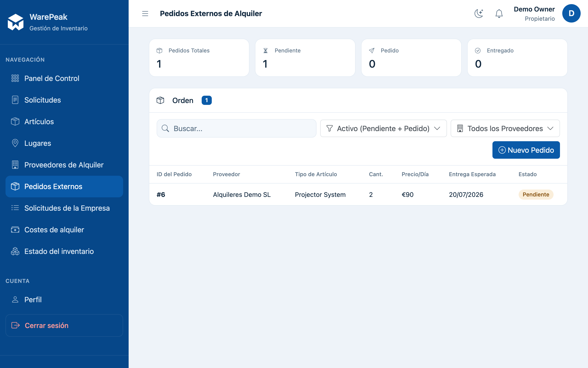This screenshot has height=368, width=588.
Task: Open Estado del inventario
Action: [x=64, y=251]
